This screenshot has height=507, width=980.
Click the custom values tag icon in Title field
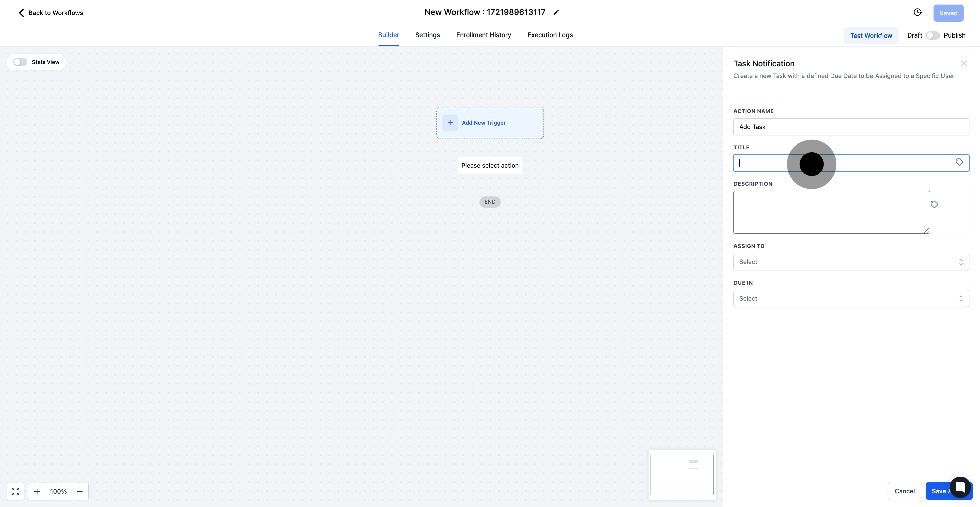[959, 162]
